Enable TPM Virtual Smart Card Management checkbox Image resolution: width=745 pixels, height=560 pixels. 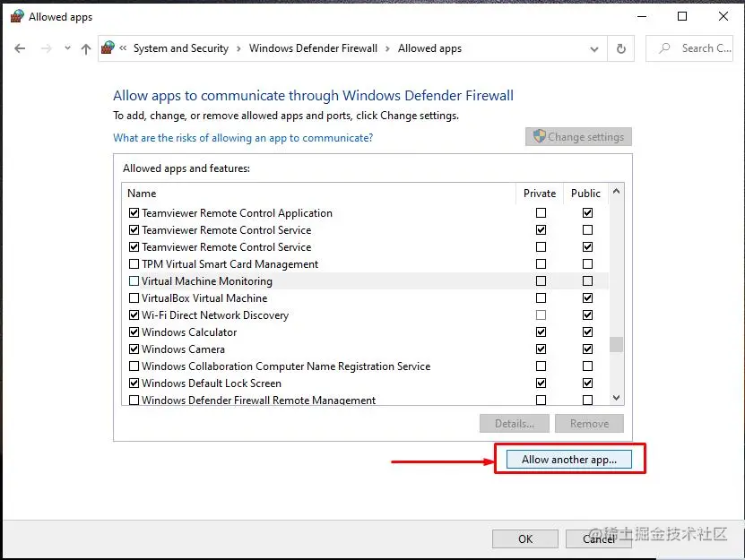click(x=134, y=263)
